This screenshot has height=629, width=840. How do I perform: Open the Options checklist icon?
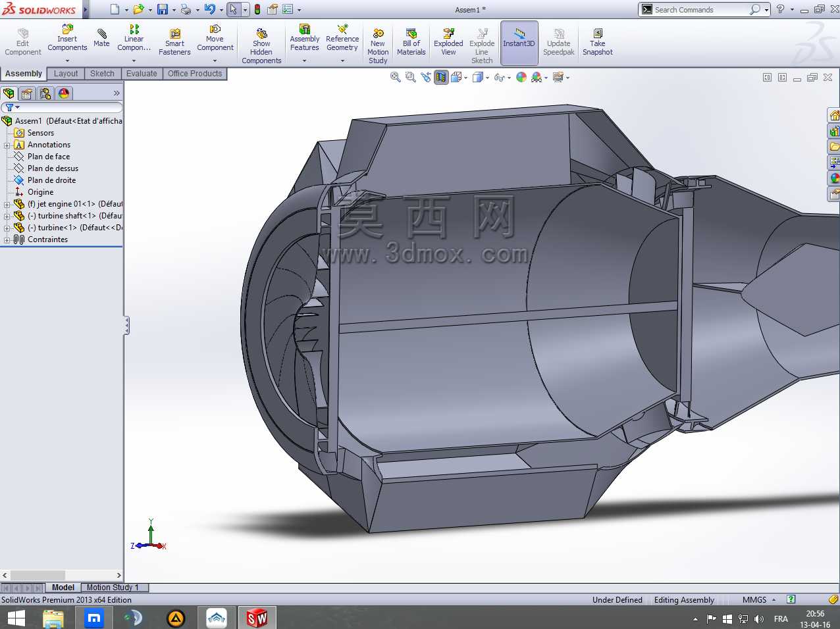tap(288, 9)
